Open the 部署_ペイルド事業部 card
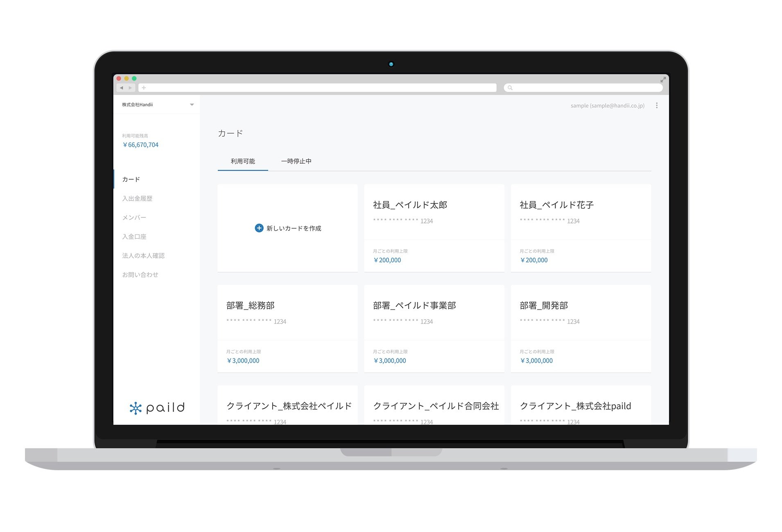Viewport: 782px width, 532px height. point(434,329)
